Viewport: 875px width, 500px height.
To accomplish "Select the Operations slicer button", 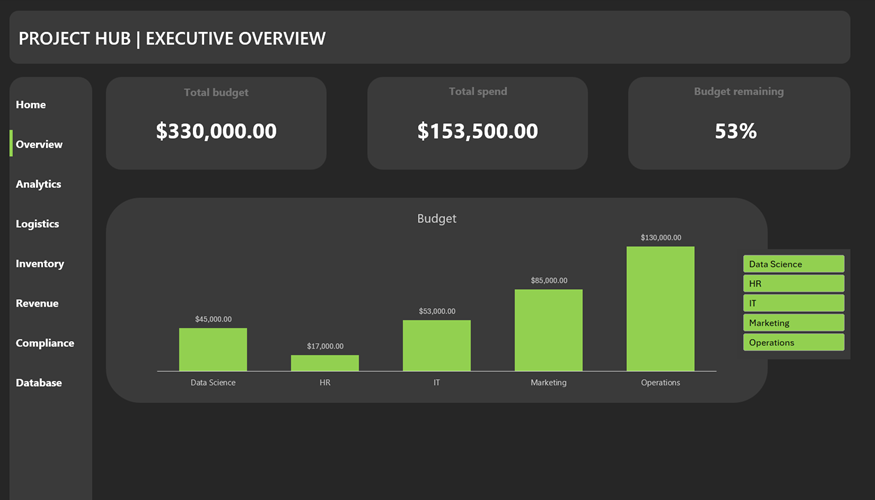I will [794, 342].
